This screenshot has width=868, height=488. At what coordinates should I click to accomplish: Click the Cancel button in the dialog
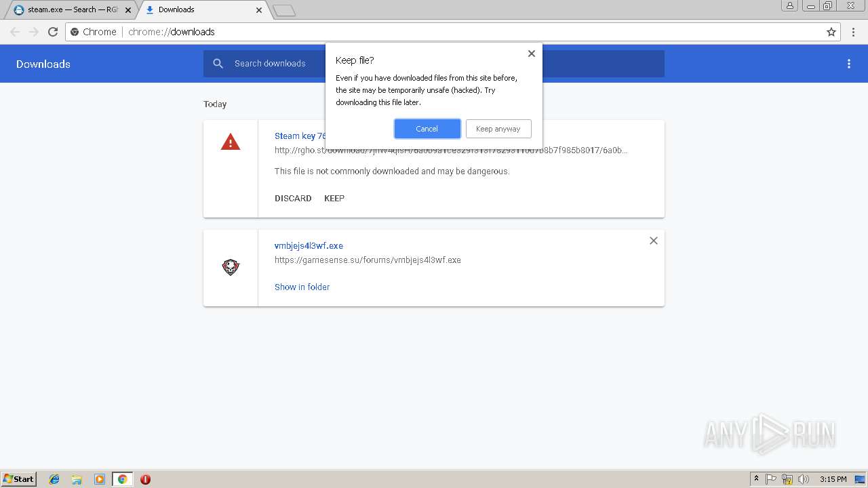point(427,129)
